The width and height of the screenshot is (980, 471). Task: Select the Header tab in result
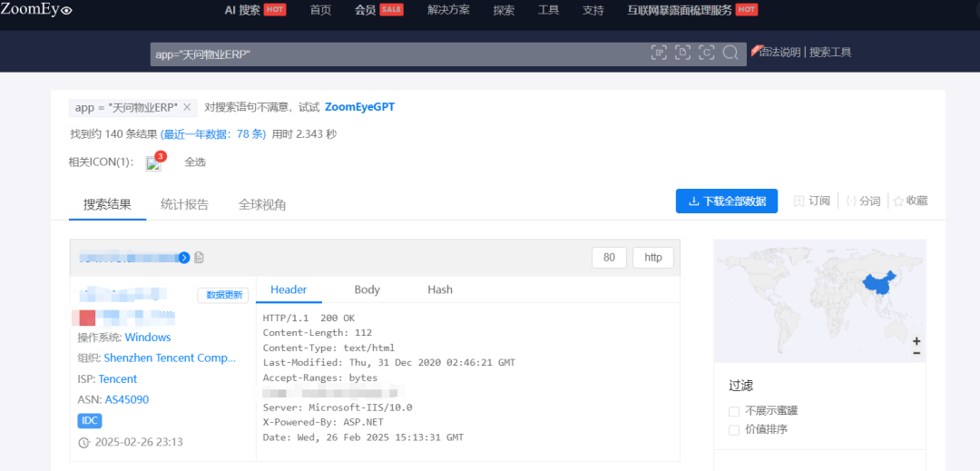pyautogui.click(x=289, y=289)
